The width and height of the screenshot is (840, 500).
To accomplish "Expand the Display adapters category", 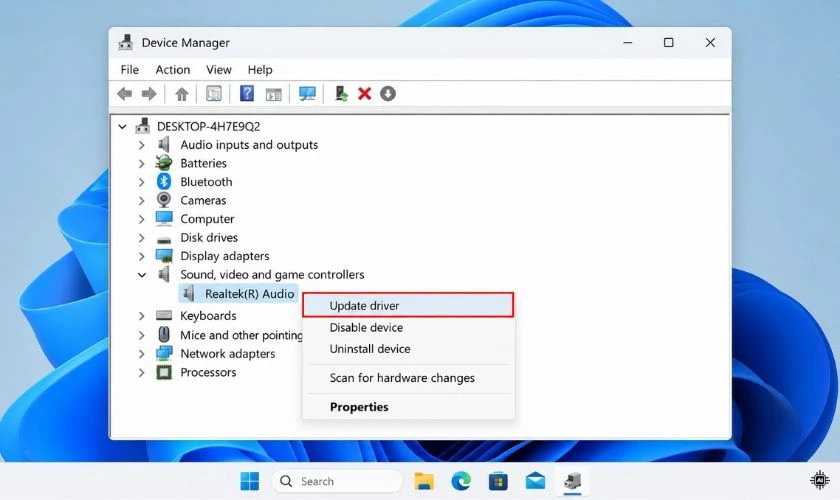I will pyautogui.click(x=141, y=256).
